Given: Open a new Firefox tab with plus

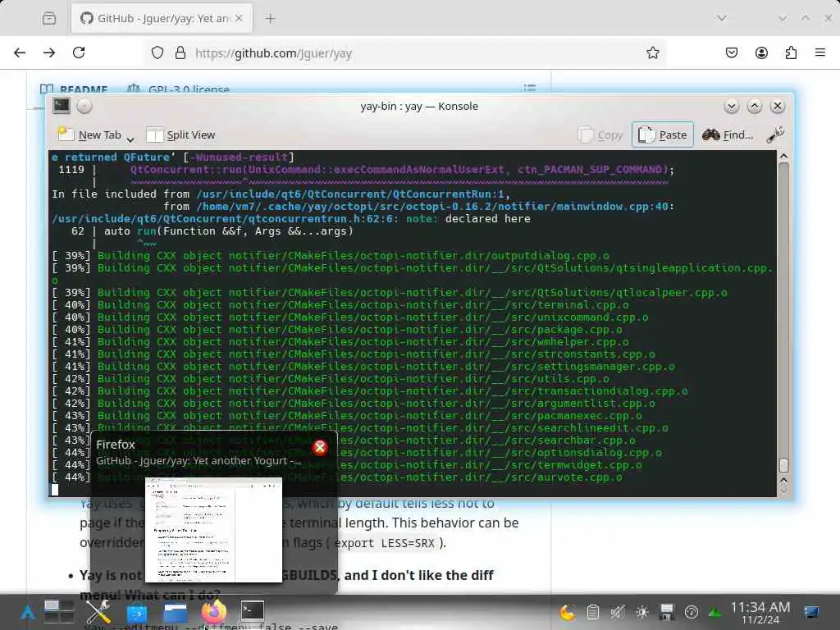Looking at the screenshot, I should pos(271,19).
